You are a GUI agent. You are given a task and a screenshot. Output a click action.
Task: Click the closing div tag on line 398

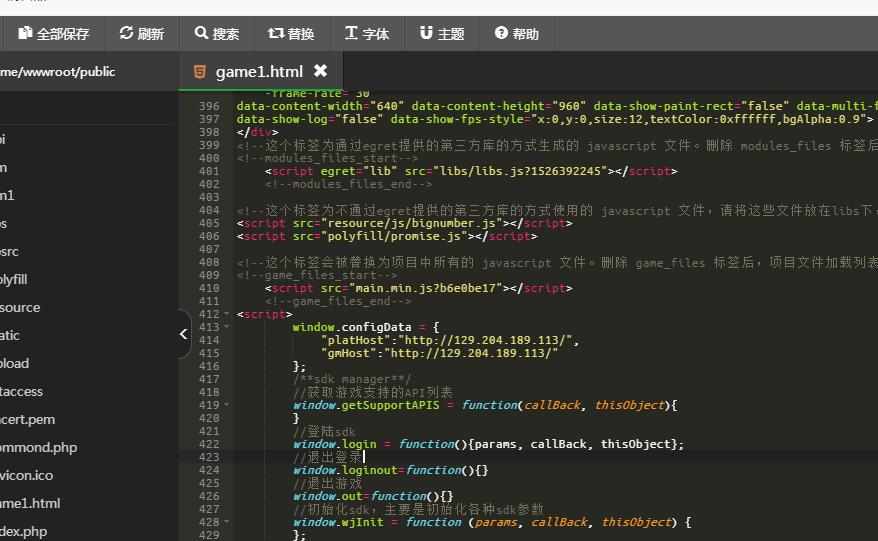tap(257, 132)
